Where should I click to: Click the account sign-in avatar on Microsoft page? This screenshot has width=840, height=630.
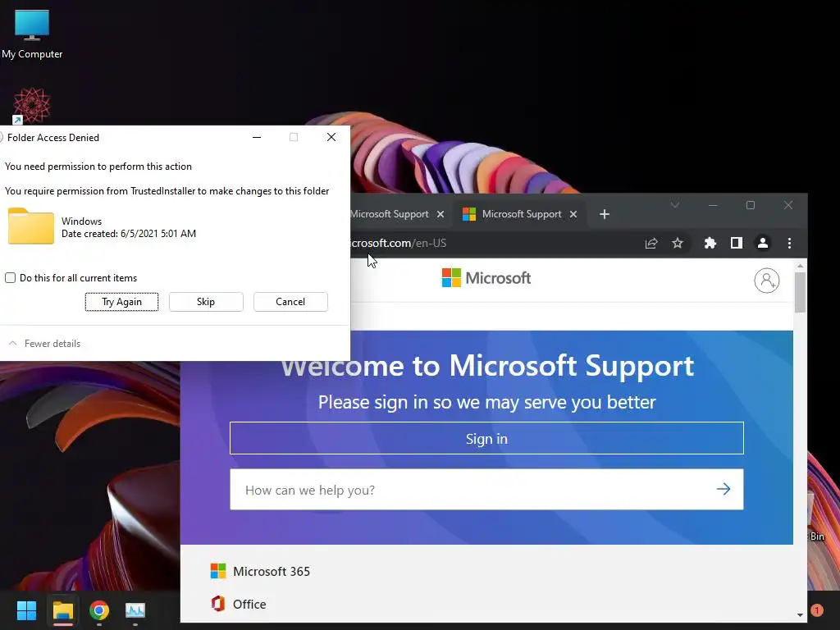click(x=767, y=281)
